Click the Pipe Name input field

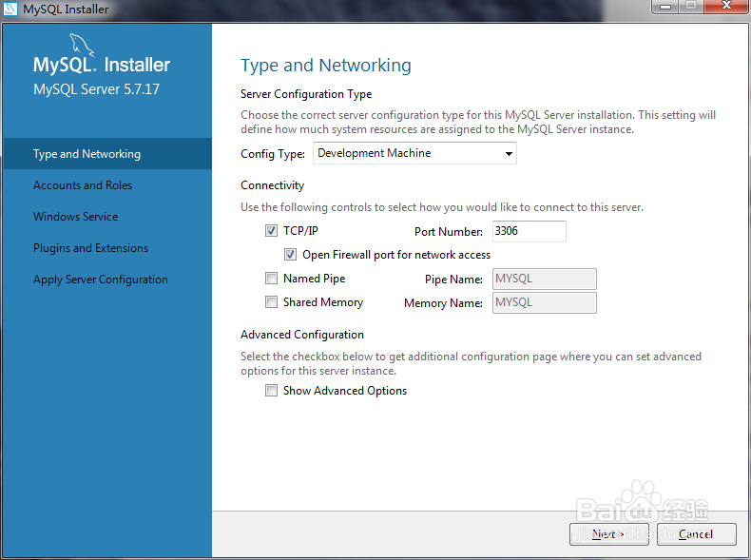coord(545,279)
